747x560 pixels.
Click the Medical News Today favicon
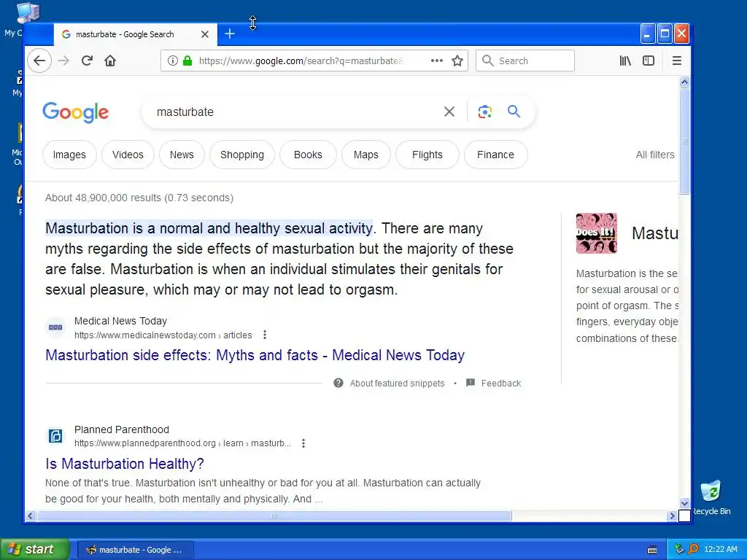(x=55, y=327)
